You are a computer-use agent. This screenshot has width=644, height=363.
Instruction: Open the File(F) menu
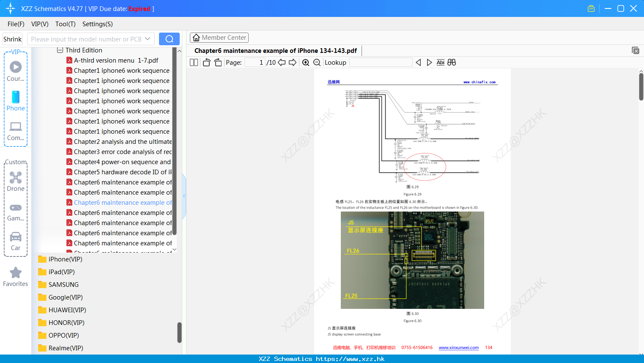pyautogui.click(x=16, y=24)
